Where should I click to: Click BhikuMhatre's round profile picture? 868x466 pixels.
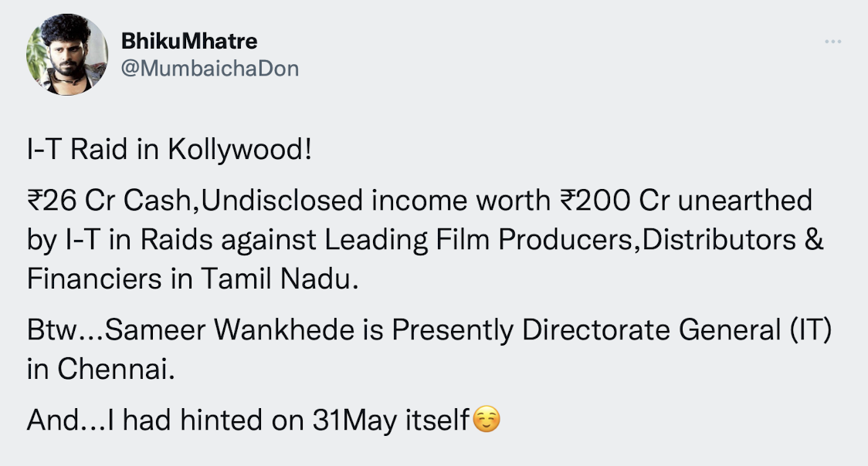(x=67, y=55)
